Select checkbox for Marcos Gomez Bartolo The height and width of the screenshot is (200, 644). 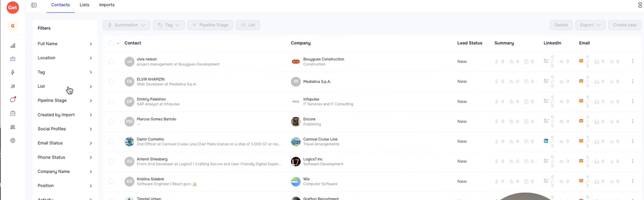click(x=111, y=122)
